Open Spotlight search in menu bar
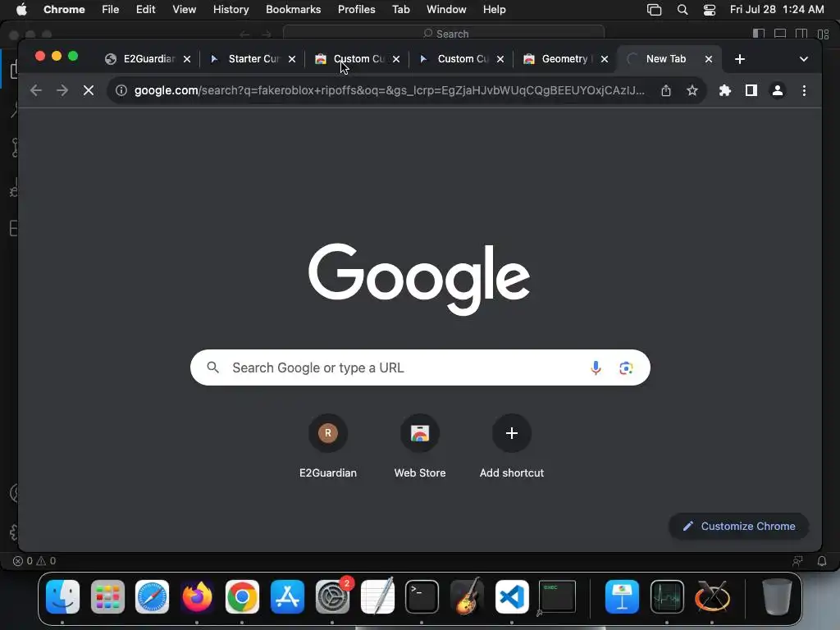The image size is (840, 630). (x=682, y=10)
